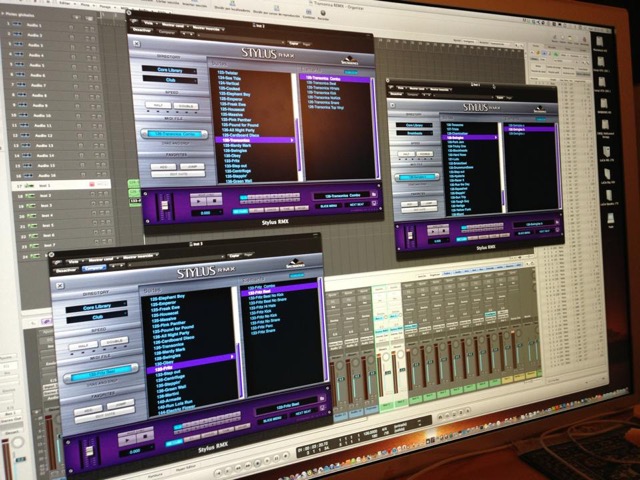The width and height of the screenshot is (640, 480).
Task: Toggle cyan Elements filter in Transonics window
Action: (x=351, y=72)
